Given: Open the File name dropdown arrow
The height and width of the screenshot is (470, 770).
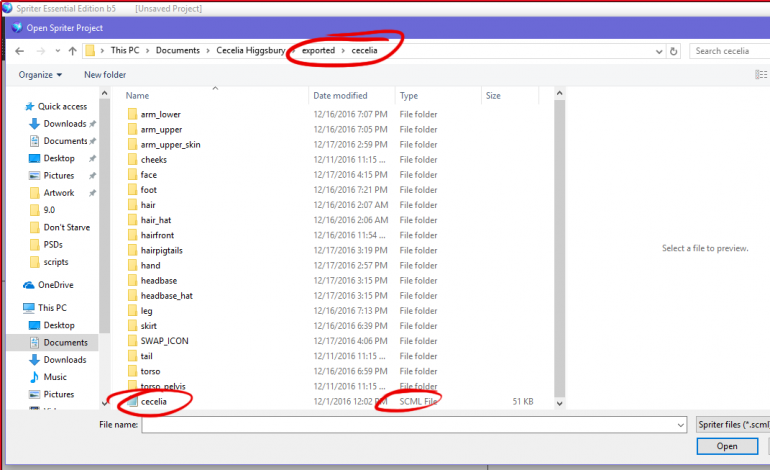Looking at the screenshot, I should (681, 425).
